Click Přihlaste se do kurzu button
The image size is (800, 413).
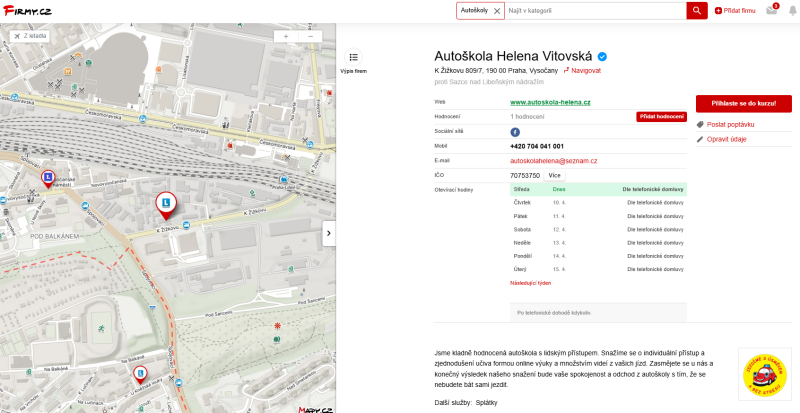pos(743,104)
